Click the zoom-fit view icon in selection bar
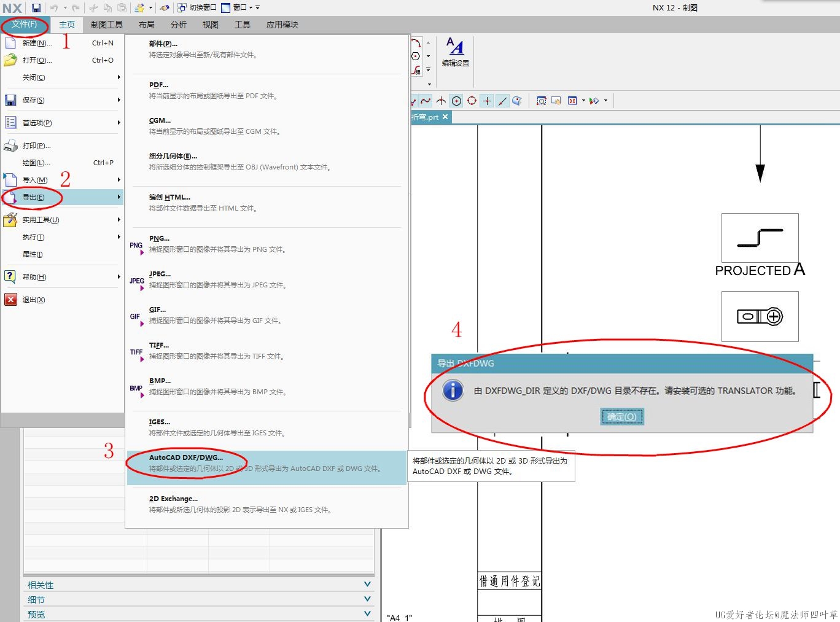 pos(542,101)
